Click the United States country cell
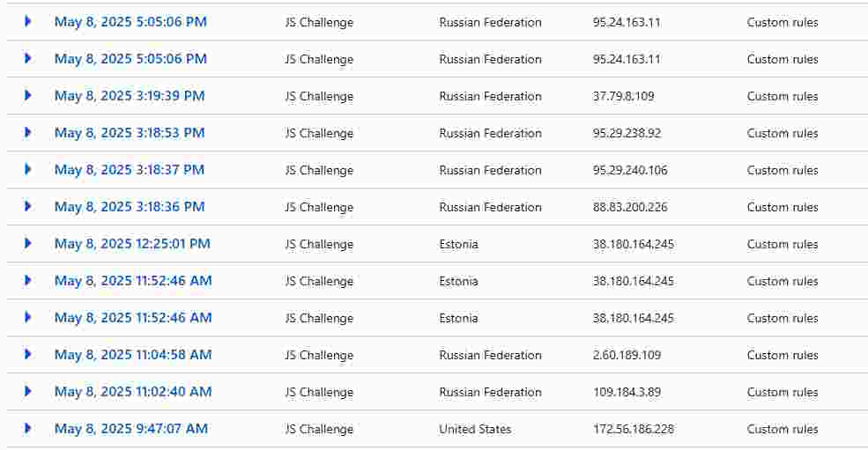The image size is (868, 450). pos(475,429)
